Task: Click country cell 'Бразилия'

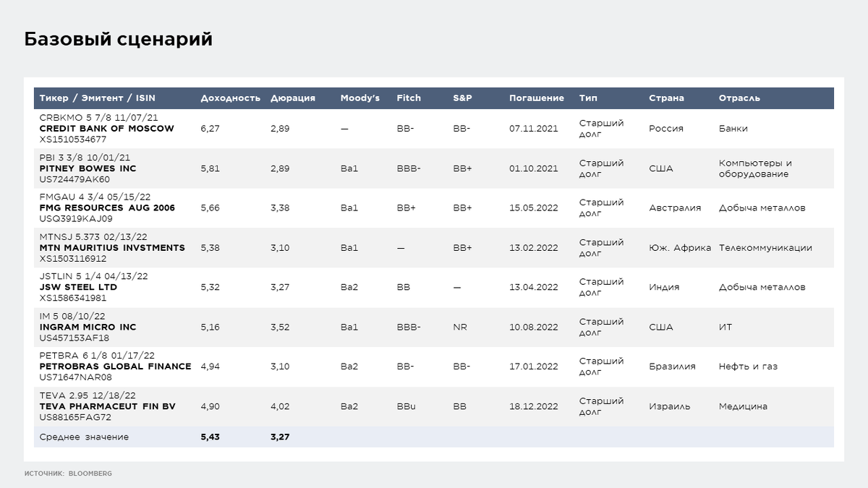Action: (672, 367)
